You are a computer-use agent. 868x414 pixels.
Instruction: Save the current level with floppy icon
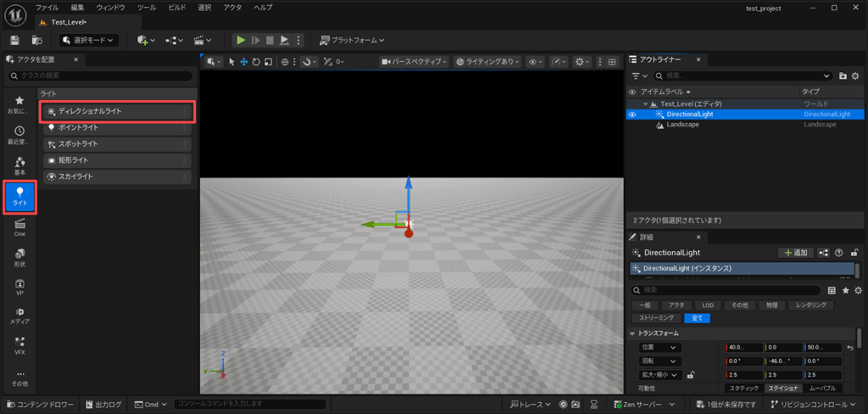tap(15, 40)
